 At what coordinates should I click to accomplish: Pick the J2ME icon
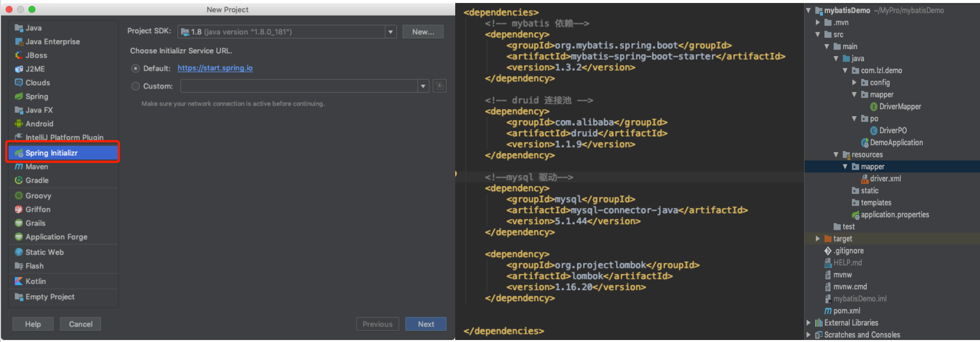tap(19, 69)
